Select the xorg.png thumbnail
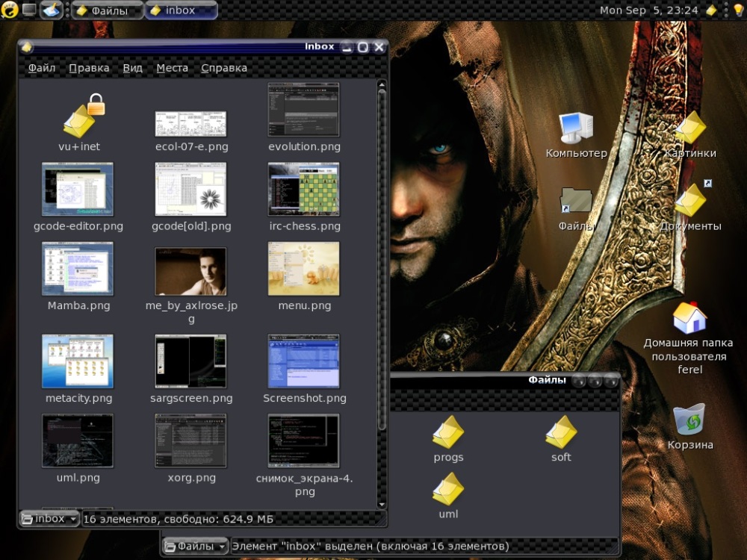Image resolution: width=747 pixels, height=560 pixels. click(190, 441)
